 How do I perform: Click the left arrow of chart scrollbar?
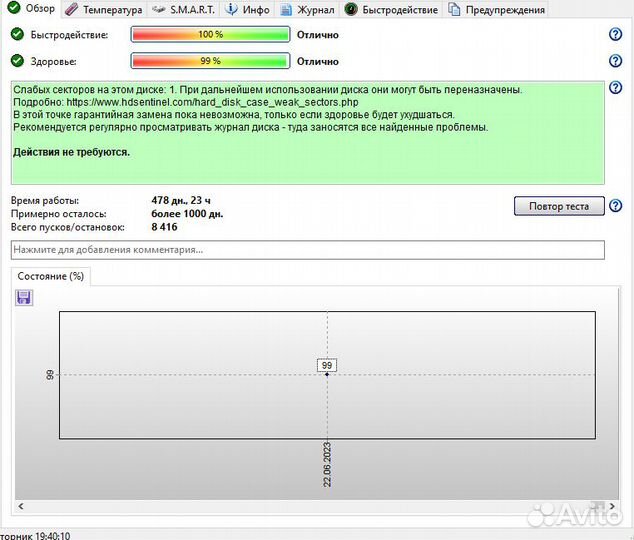(x=22, y=507)
